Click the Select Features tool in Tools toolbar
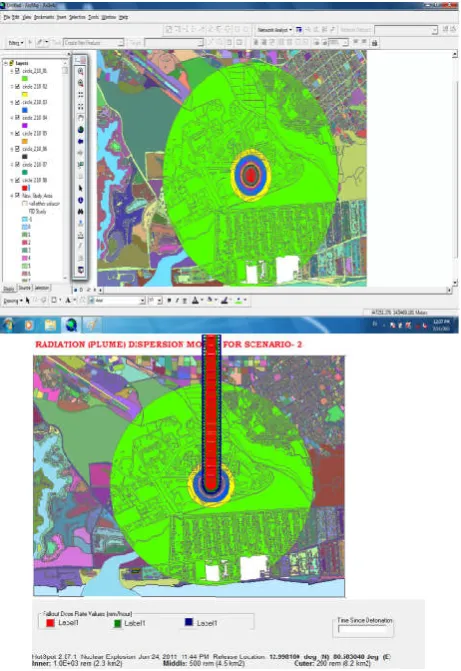The image size is (461, 671). [80, 165]
